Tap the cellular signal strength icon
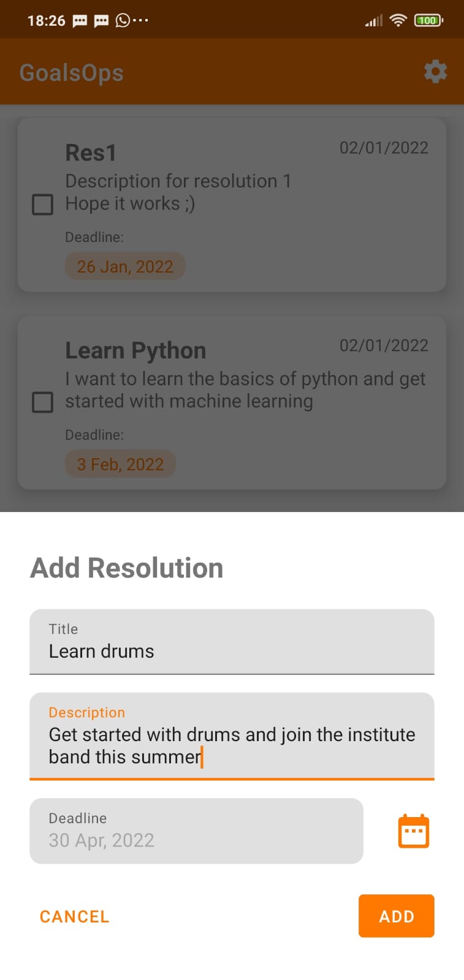 tap(373, 21)
